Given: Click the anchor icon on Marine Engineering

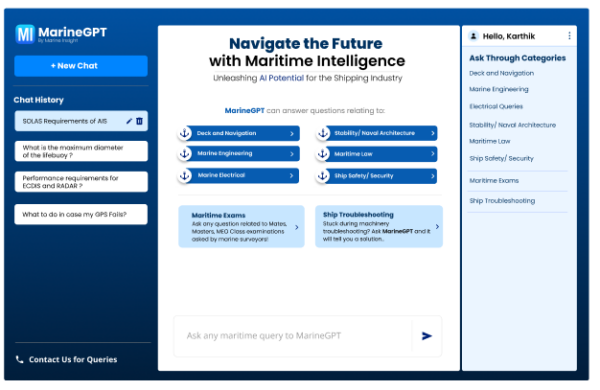Looking at the screenshot, I should [185, 153].
